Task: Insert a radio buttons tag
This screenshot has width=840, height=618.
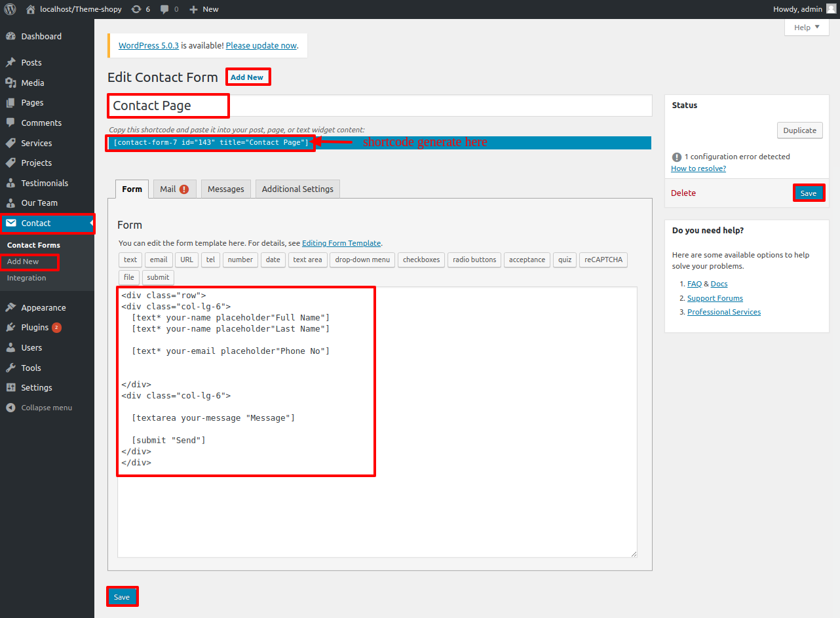Action: [474, 260]
